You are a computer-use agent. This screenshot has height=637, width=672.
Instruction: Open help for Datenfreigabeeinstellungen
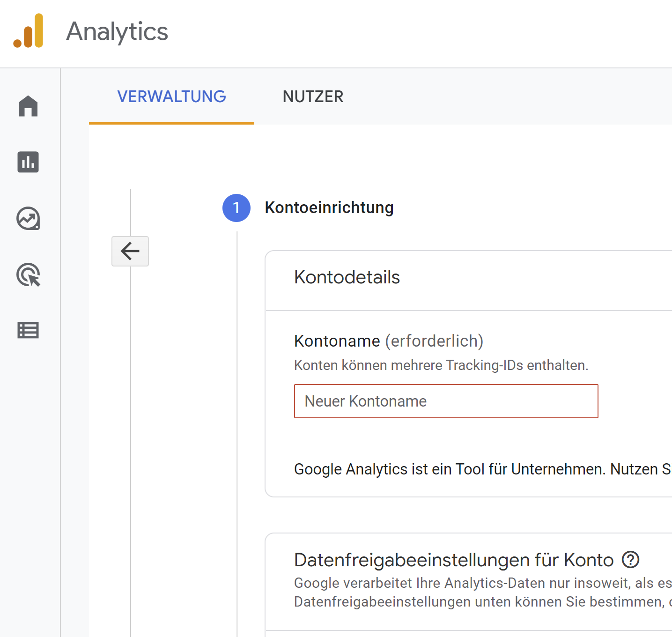631,559
